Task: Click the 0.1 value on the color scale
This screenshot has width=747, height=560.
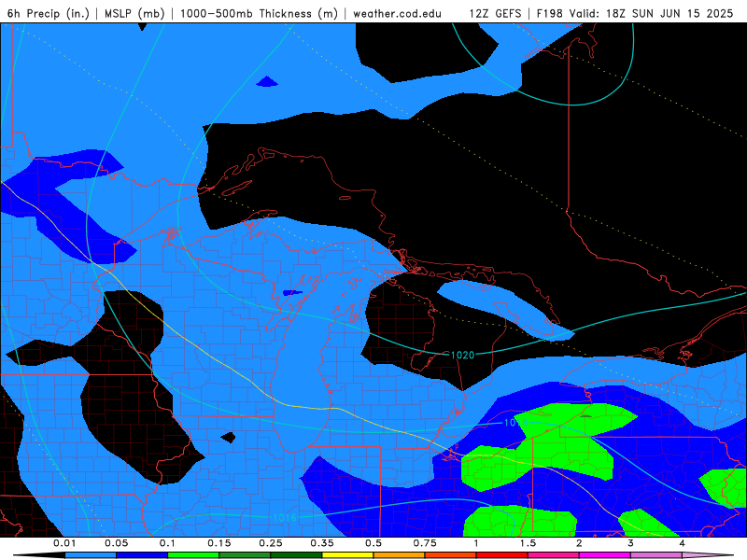Action: pyautogui.click(x=167, y=543)
